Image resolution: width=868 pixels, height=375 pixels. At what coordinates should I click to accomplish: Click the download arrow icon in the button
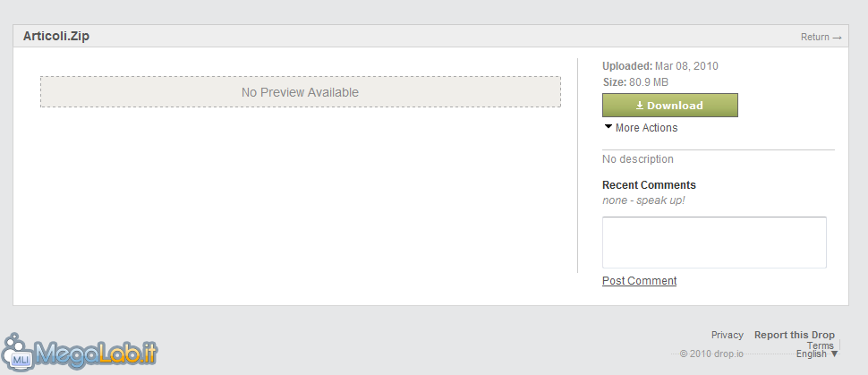[x=640, y=106]
